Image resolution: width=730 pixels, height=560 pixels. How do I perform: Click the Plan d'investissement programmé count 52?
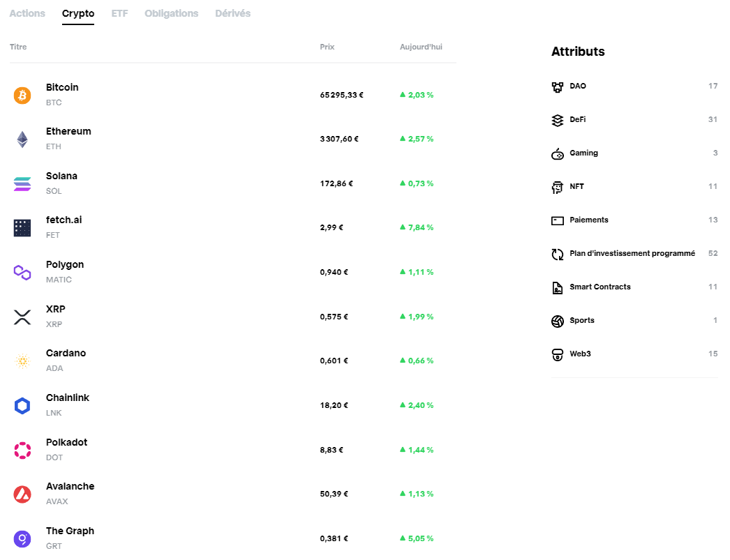click(x=713, y=253)
